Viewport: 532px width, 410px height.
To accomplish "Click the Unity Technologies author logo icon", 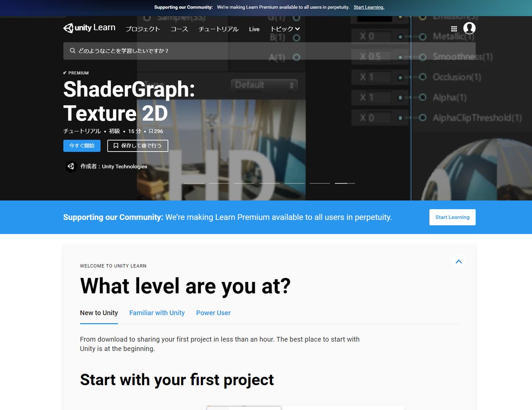I will click(x=71, y=167).
